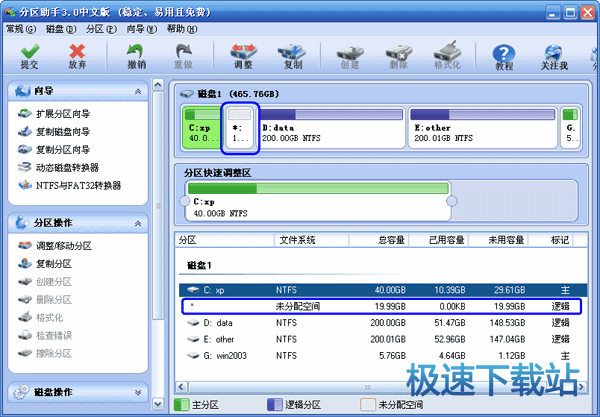Viewport: 600px width, 417px height.
Task: Select 调整/移动分区 in partition operations
Action: coord(55,246)
